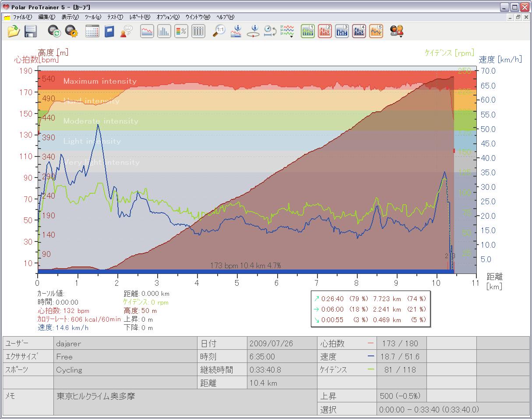Click the Moderate intensity zone label

101,121
